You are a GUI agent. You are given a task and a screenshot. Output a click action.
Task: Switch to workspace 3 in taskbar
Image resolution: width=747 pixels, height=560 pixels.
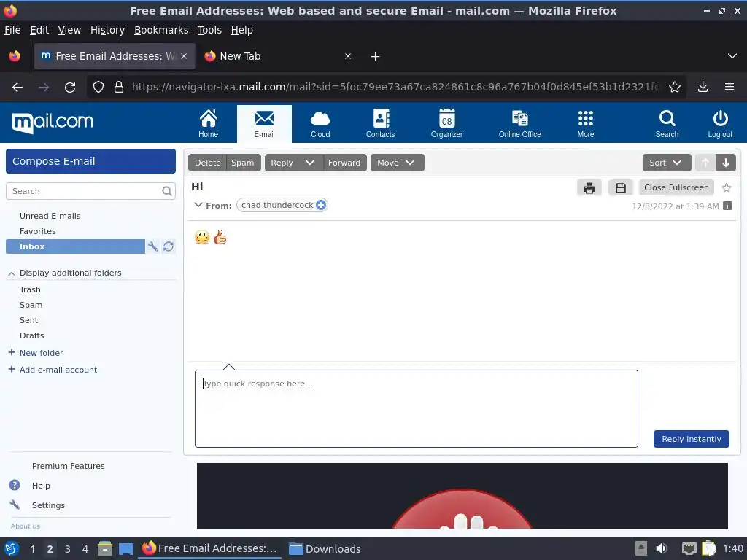(x=68, y=549)
